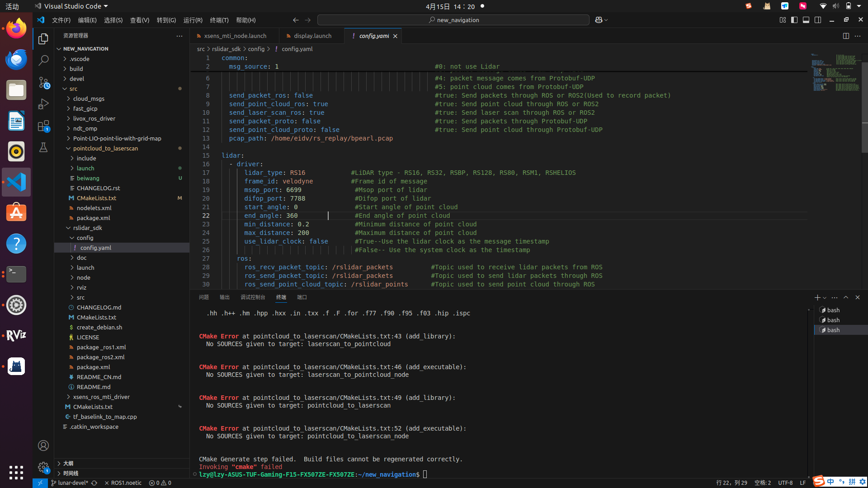Image resolution: width=868 pixels, height=488 pixels.
Task: Open the 终端(T) menu
Action: click(219, 20)
